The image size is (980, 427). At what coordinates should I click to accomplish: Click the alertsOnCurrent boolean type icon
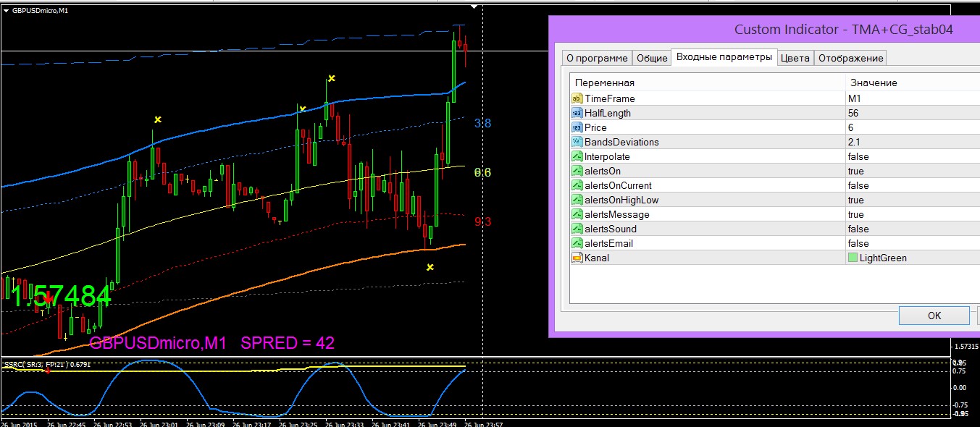pos(577,185)
